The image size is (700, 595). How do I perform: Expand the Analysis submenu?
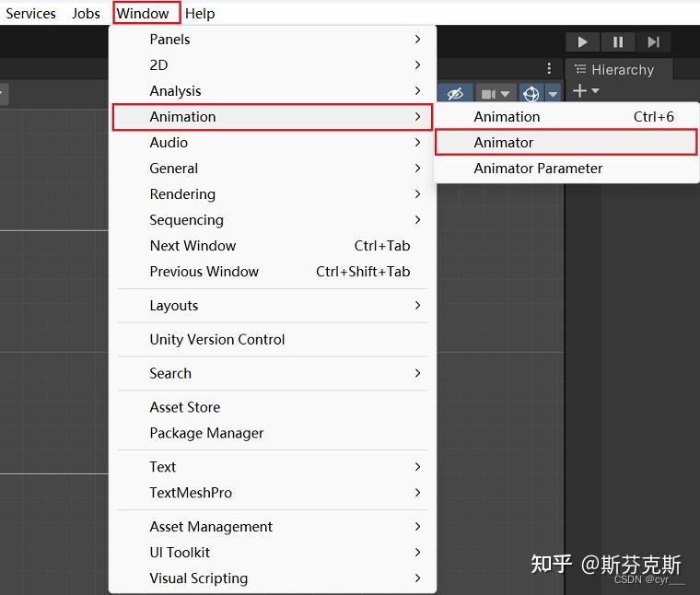pos(273,91)
